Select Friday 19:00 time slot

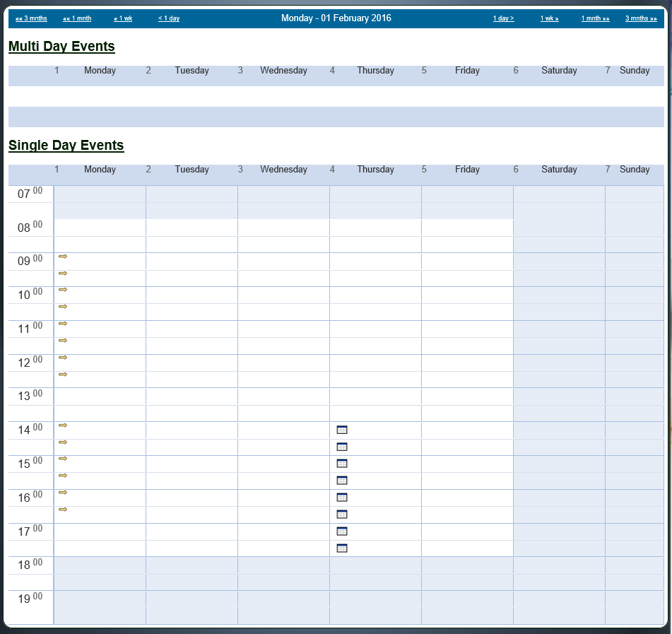point(467,599)
